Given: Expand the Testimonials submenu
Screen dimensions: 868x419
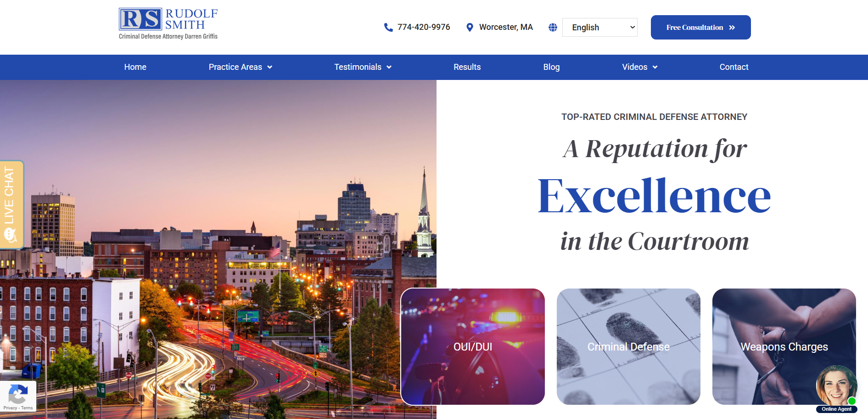Looking at the screenshot, I should coord(363,67).
